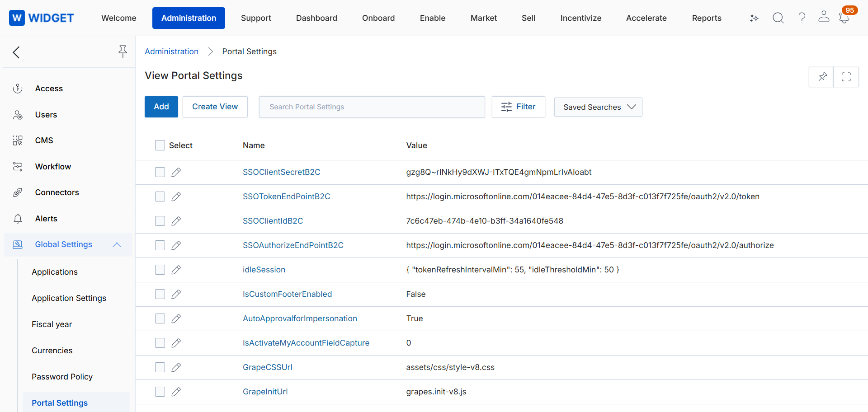Open the notifications bell with 95 badge
This screenshot has height=412, width=868.
(x=844, y=18)
